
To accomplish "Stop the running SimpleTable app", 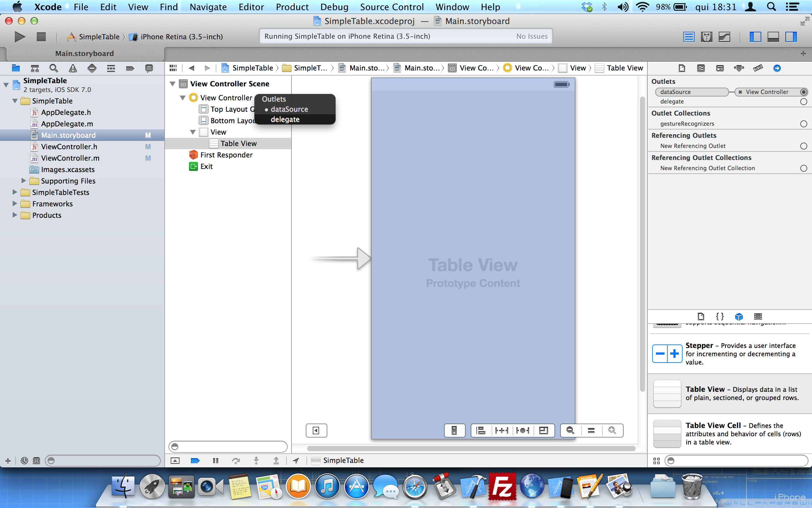I will [x=41, y=37].
